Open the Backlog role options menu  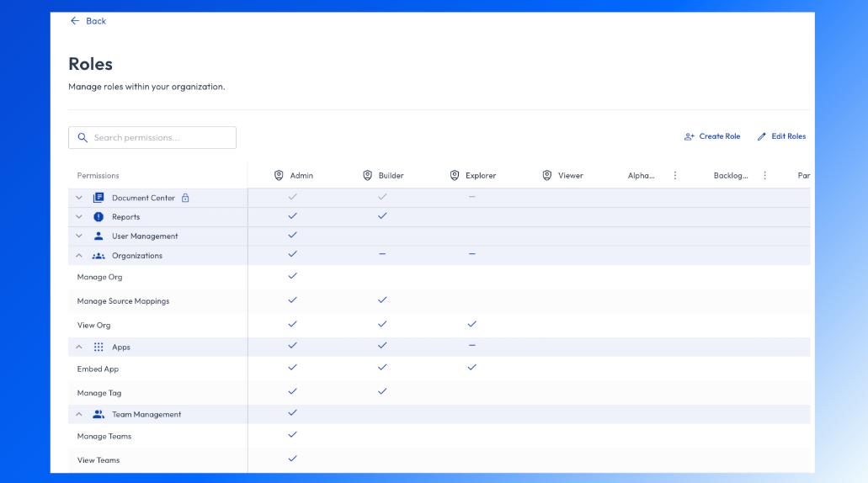coord(765,175)
